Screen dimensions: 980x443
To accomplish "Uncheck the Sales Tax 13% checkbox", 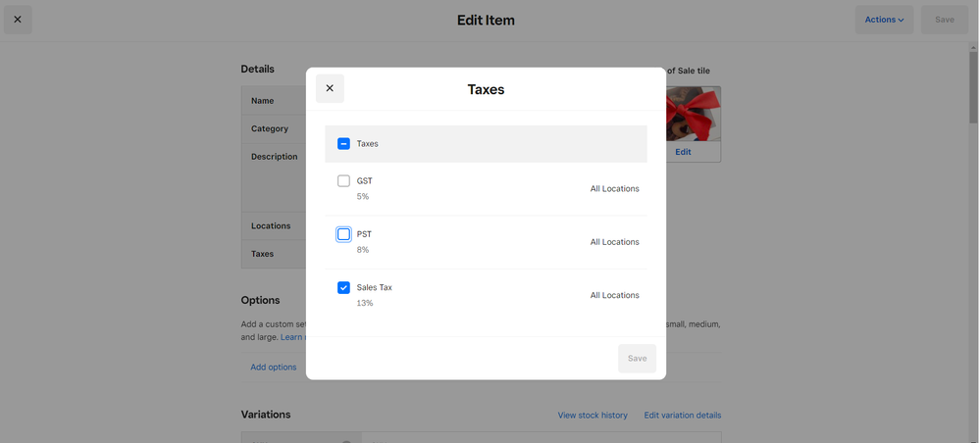I will [x=343, y=288].
